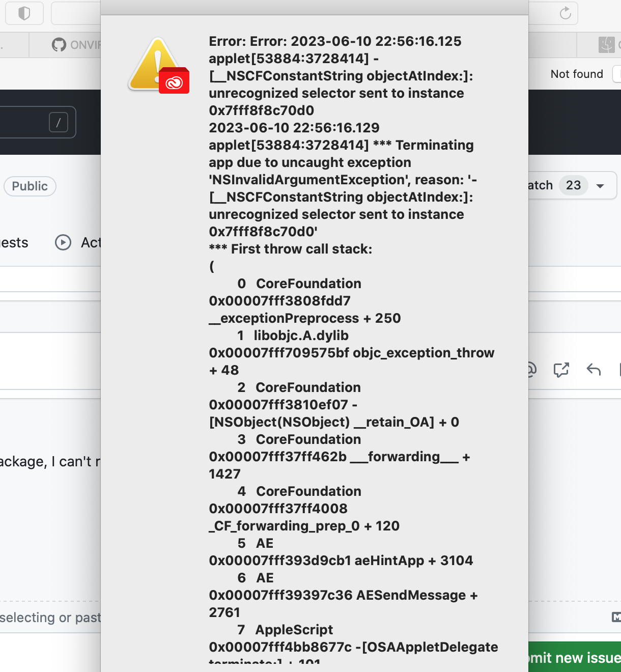This screenshot has width=621, height=672.
Task: Open the Watch dropdown menu
Action: click(x=600, y=185)
